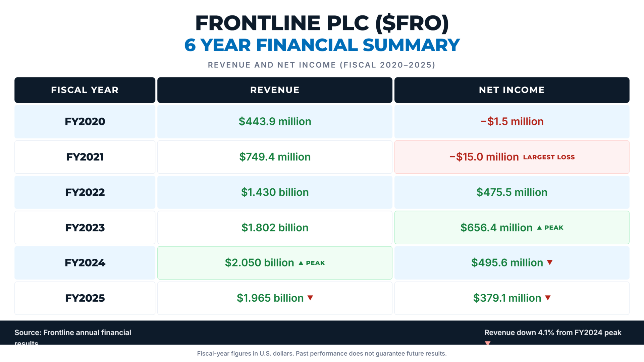Click the red down arrow next to $1.965 billion
The image size is (644, 362).
pyautogui.click(x=310, y=298)
